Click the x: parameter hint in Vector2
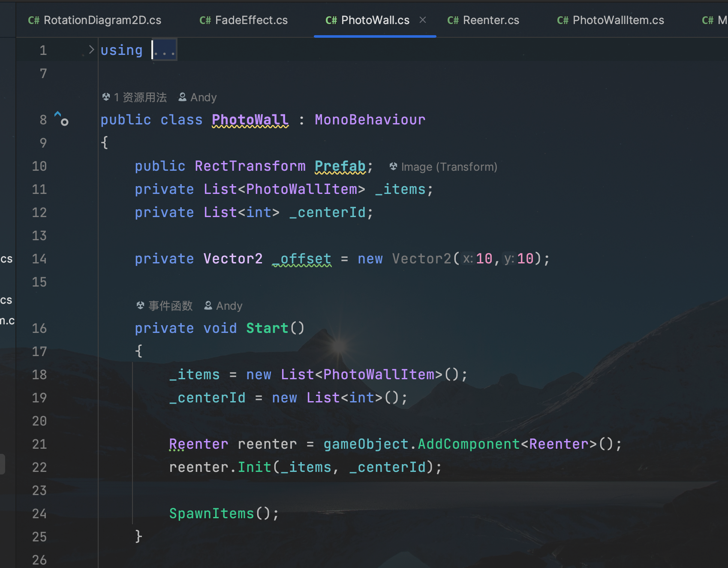 [x=468, y=259]
